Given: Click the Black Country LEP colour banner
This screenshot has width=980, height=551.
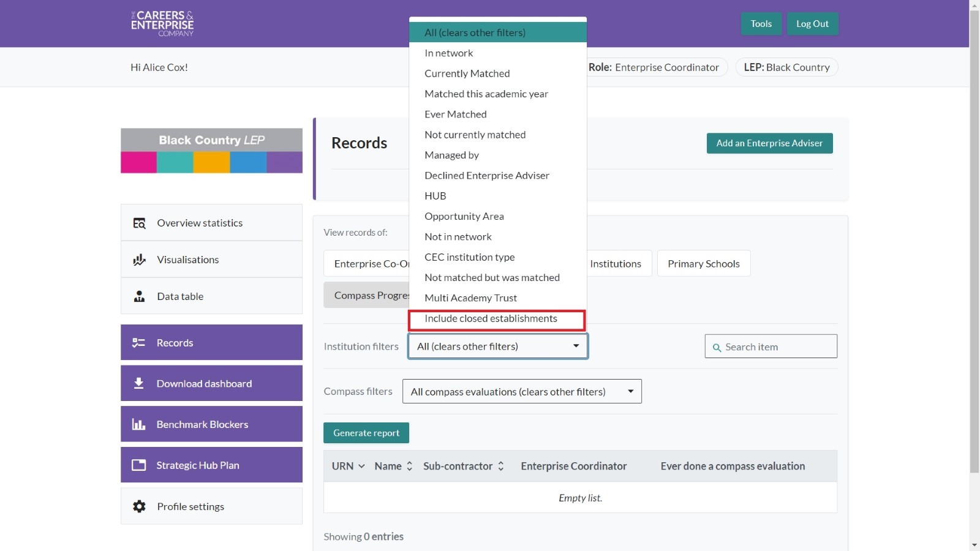Looking at the screenshot, I should [211, 151].
